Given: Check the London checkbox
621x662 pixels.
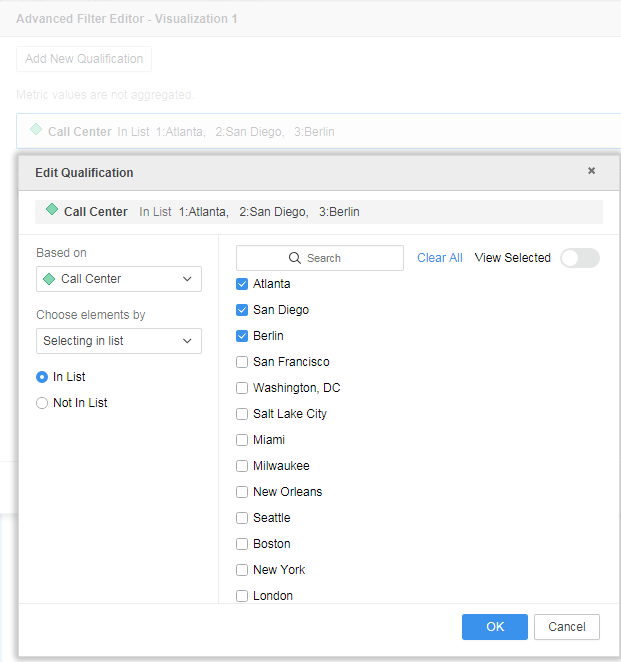Looking at the screenshot, I should click(x=242, y=596).
